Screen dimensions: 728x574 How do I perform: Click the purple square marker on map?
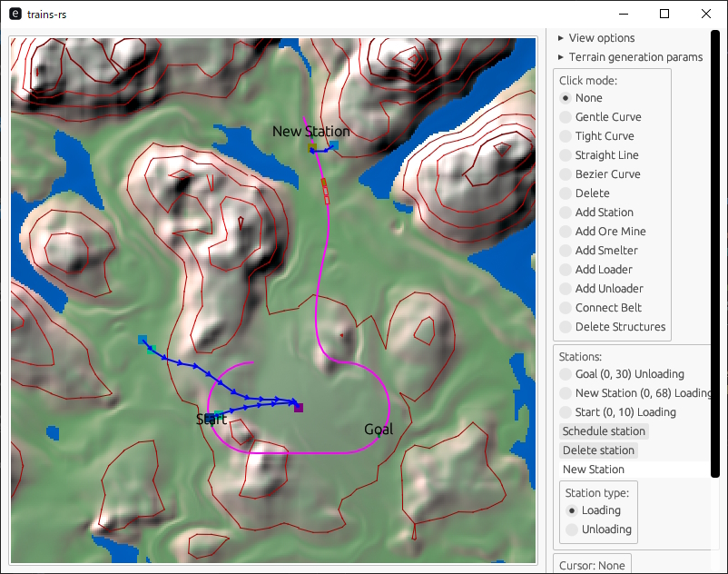299,408
